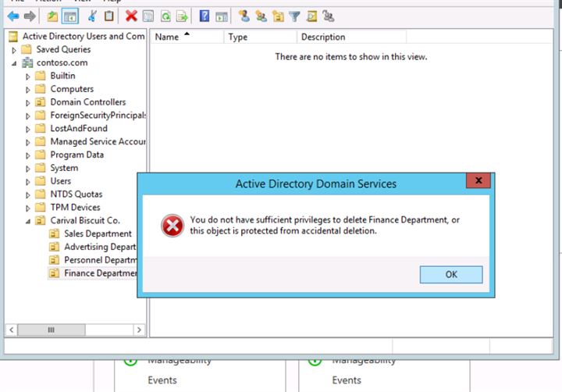
Task: Select the System folder
Action: pos(64,168)
